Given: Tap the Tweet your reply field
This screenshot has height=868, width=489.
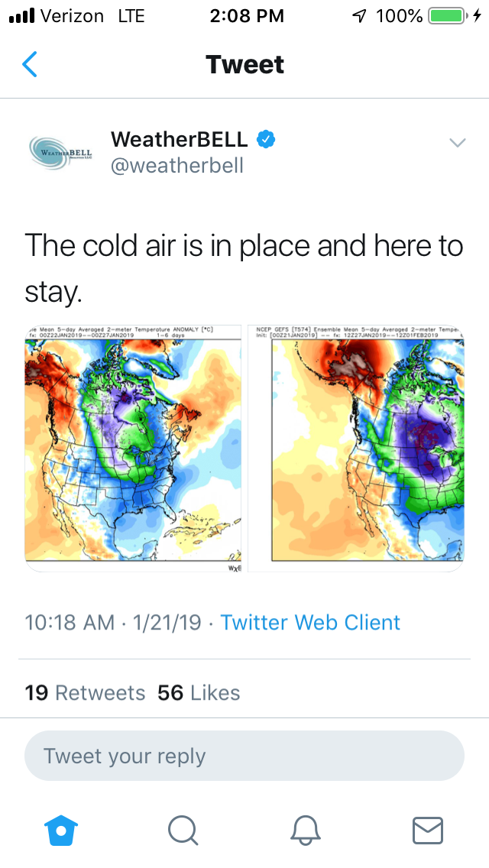Looking at the screenshot, I should (244, 756).
